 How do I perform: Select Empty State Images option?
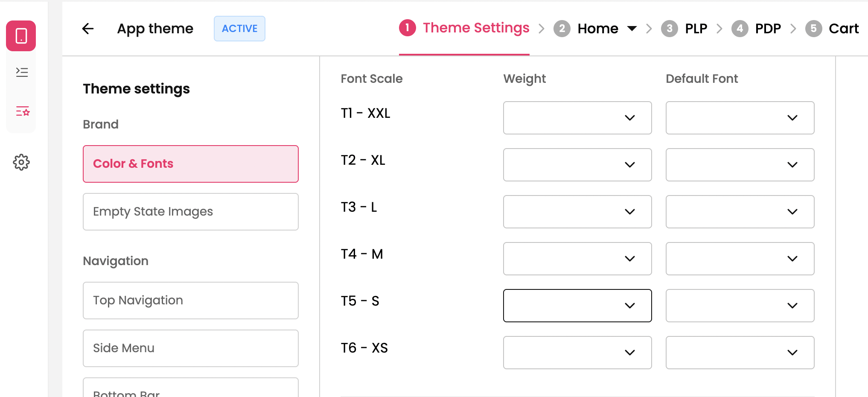tap(190, 212)
